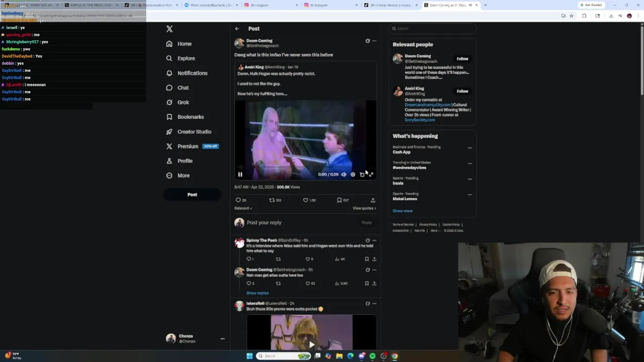Screen dimensions: 644x362
Task: Click the Grok icon on the main post
Action: [x=367, y=41]
